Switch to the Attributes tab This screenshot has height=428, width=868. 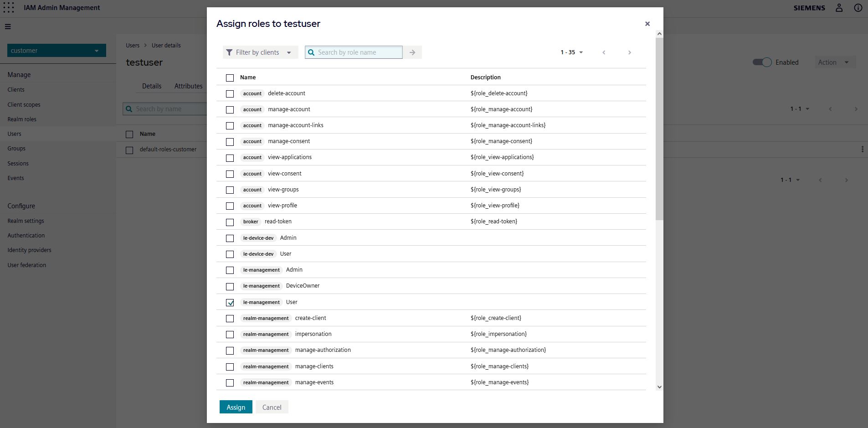coord(188,86)
